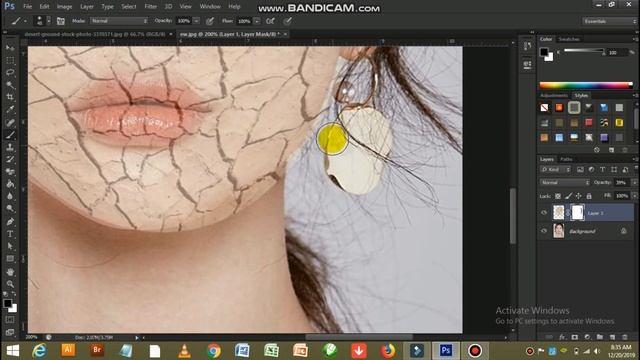640x360 pixels.
Task: Select the History Brush tool
Action: pyautogui.click(x=10, y=160)
